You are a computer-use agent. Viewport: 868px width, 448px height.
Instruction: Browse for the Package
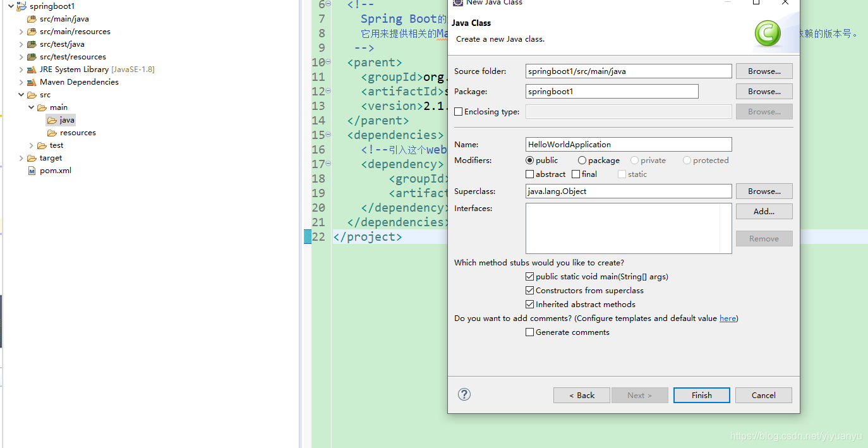(x=764, y=92)
